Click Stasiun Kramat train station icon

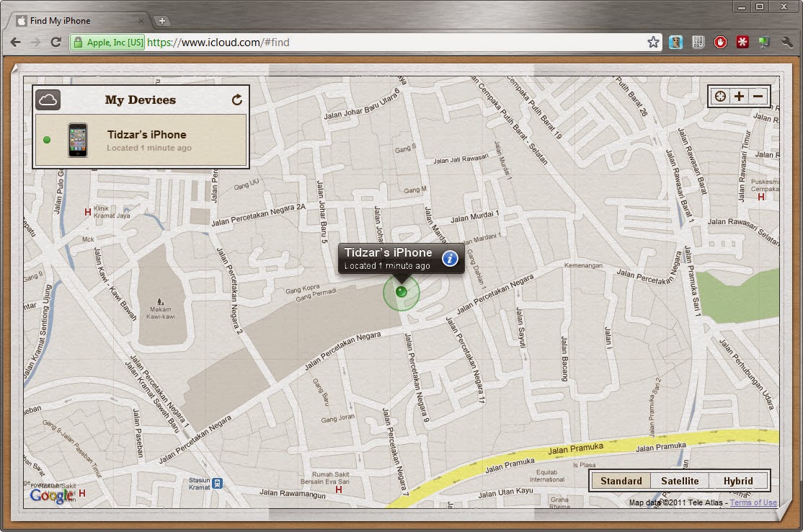tap(218, 483)
